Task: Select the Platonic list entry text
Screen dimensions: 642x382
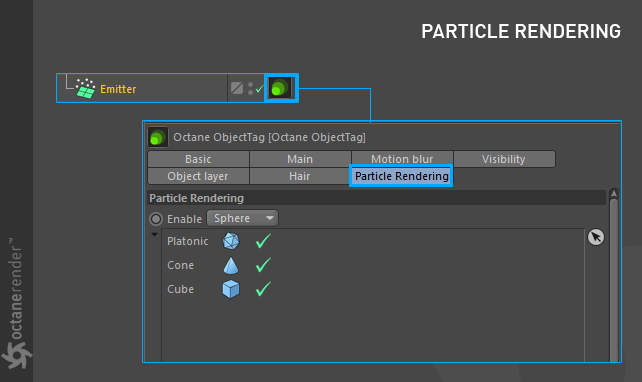Action: (188, 242)
